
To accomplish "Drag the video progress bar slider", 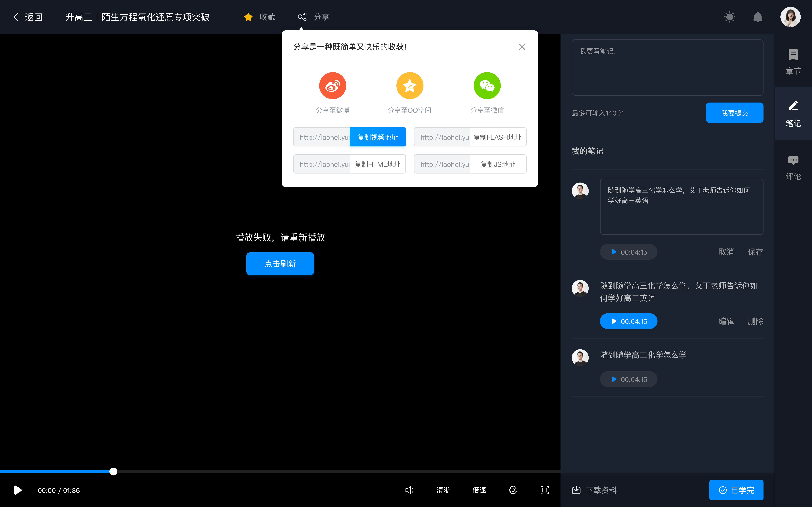I will coord(113,471).
